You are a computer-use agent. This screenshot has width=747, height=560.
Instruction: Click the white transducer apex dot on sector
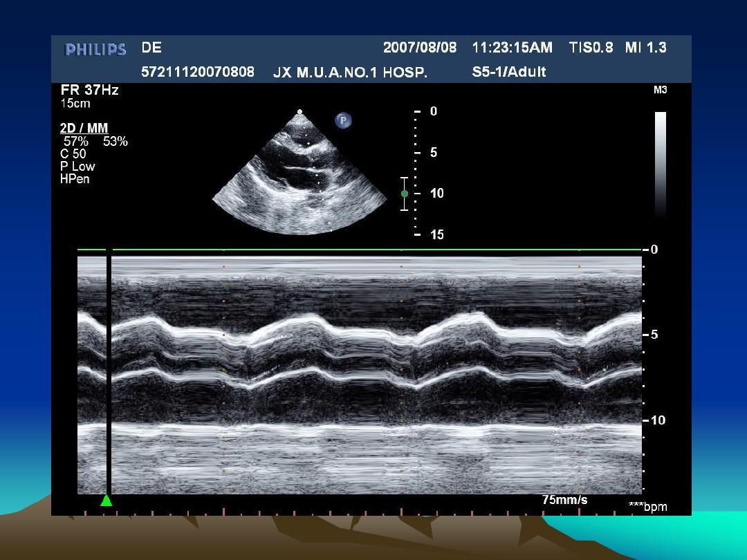coord(299,112)
